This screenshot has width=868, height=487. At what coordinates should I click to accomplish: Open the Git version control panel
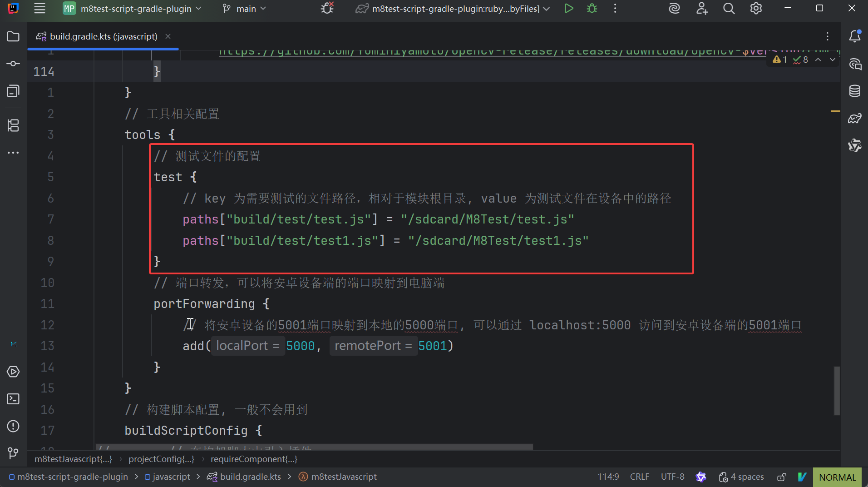click(x=13, y=453)
